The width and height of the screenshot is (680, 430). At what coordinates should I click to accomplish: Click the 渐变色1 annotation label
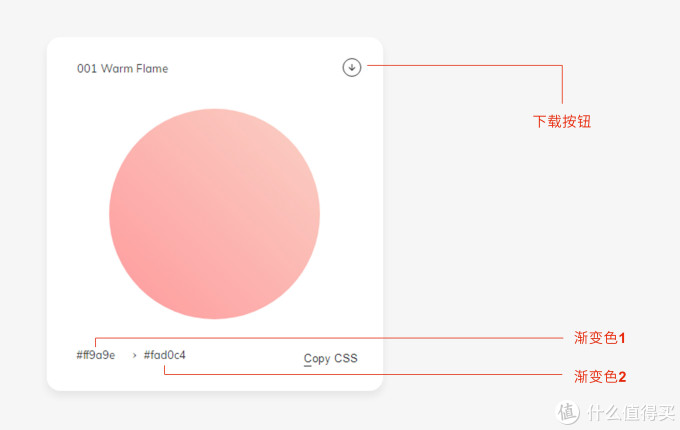click(600, 338)
